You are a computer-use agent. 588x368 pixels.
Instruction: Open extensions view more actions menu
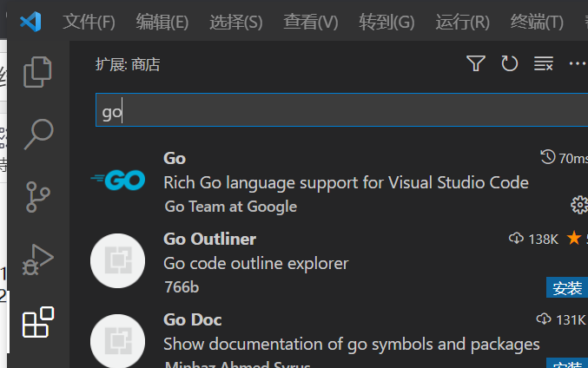[578, 63]
